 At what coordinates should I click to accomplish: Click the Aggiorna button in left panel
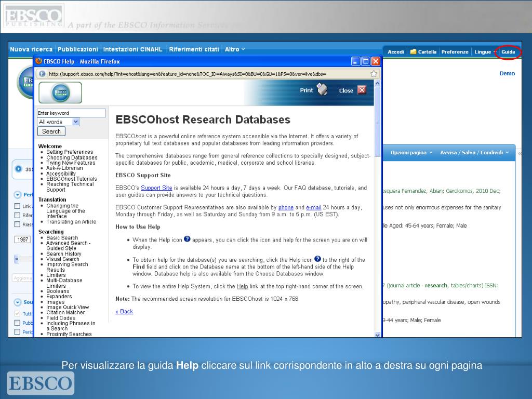(22, 278)
